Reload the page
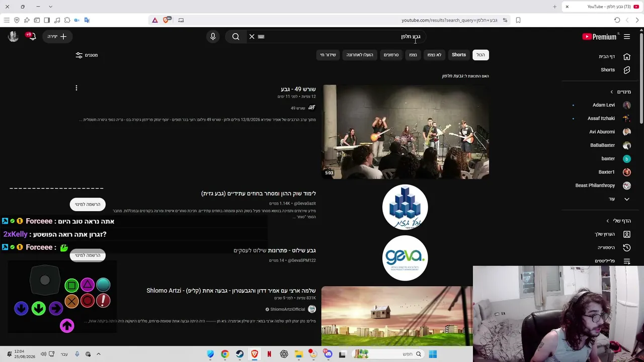Viewport: 644px width, 362px height. click(x=617, y=20)
